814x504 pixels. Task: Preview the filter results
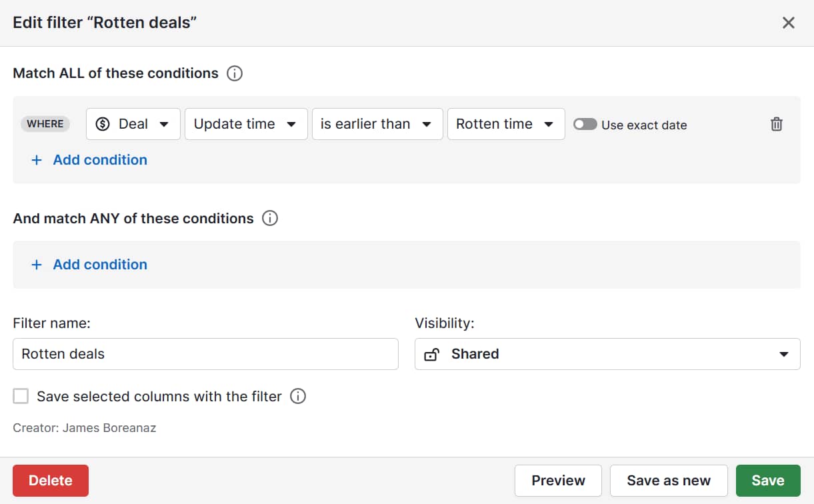tap(558, 481)
